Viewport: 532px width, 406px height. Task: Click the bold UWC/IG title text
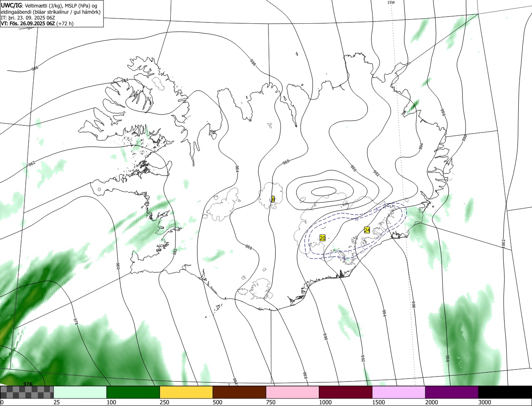[x=11, y=5]
